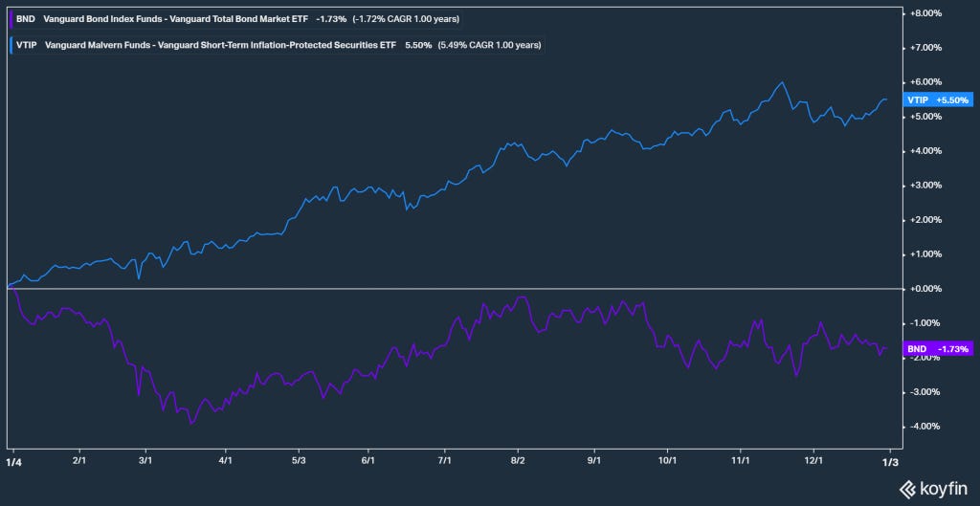The height and width of the screenshot is (506, 980).
Task: Click the Vanguard Total Bond Market ETF name
Action: [176, 19]
